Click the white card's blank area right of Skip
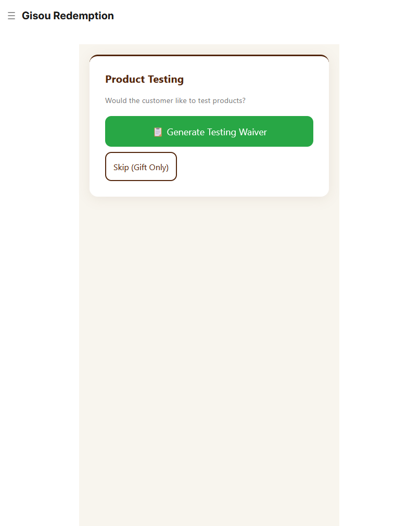 (x=250, y=168)
